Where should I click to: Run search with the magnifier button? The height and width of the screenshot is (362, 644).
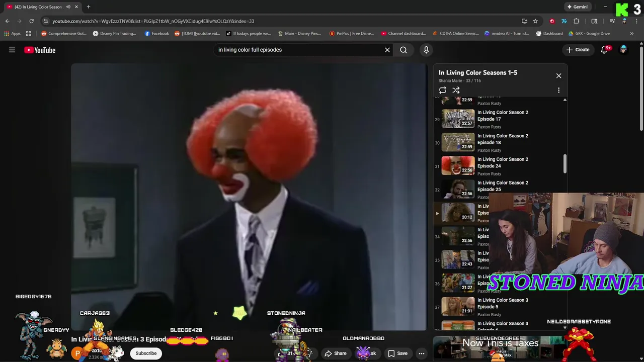coord(404,50)
